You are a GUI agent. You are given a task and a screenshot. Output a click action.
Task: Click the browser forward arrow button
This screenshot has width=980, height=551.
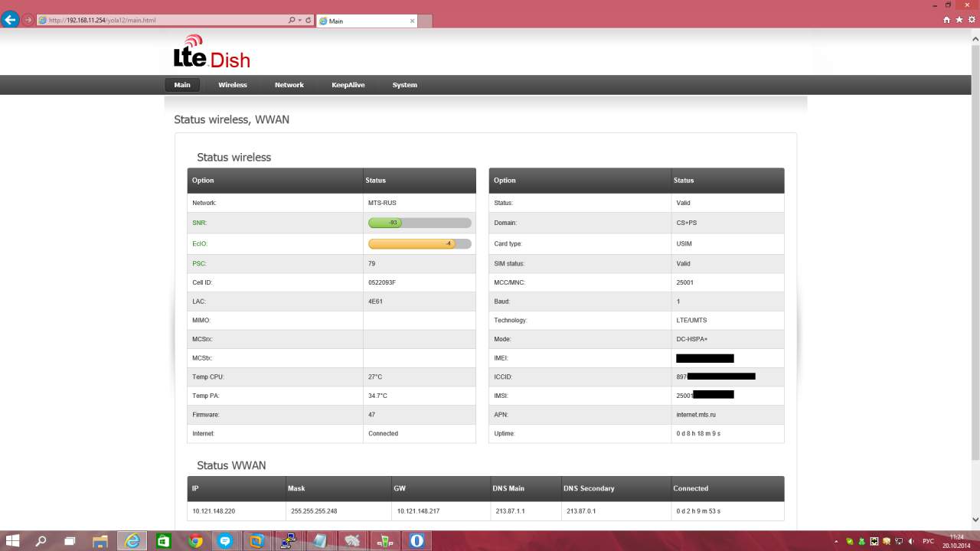[x=29, y=20]
